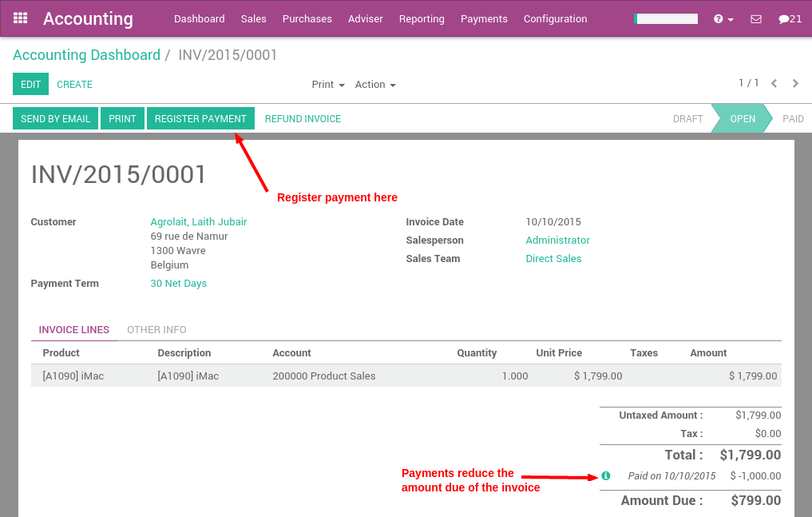The width and height of the screenshot is (812, 517).
Task: Return to the Accounting Dashboard breadcrumb
Action: [86, 54]
